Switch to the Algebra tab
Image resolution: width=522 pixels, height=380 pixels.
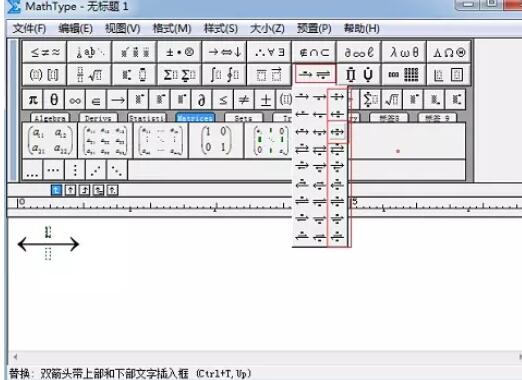pos(50,118)
